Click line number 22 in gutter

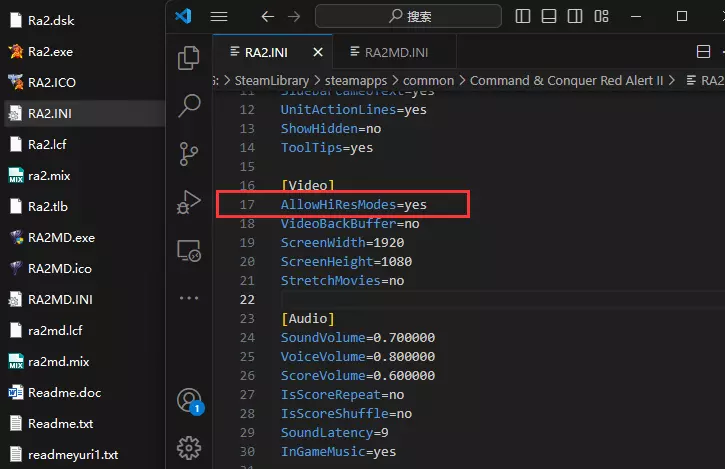[247, 299]
